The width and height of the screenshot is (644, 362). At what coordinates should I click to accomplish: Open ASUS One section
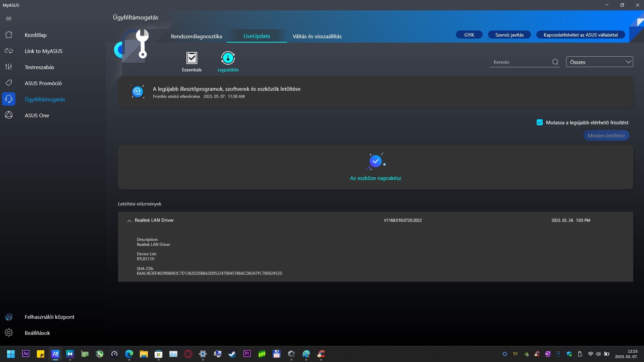point(37,115)
